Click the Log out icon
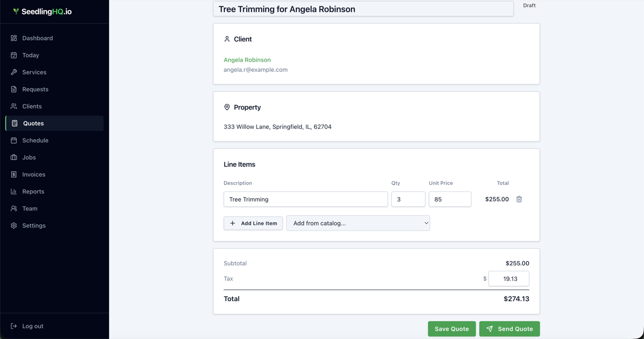 pos(14,326)
